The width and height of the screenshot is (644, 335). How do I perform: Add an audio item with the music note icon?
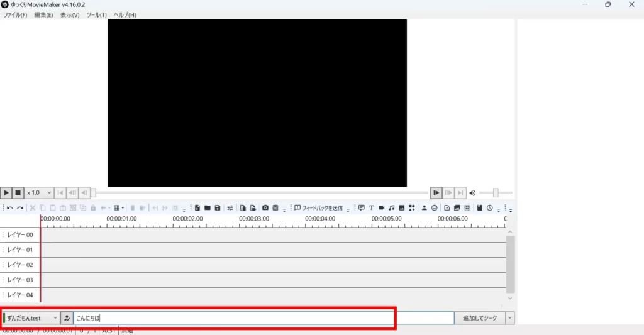[x=391, y=208]
